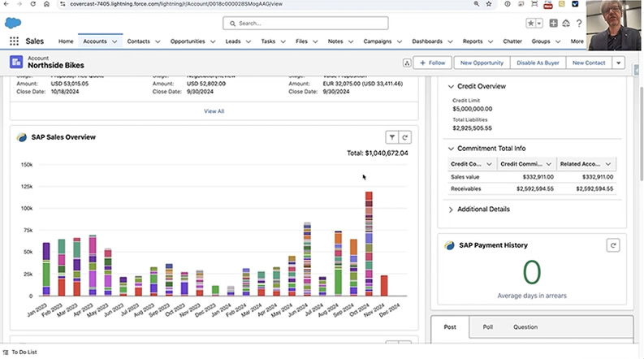Show more account actions dropdown
This screenshot has width=644, height=359.
[619, 63]
